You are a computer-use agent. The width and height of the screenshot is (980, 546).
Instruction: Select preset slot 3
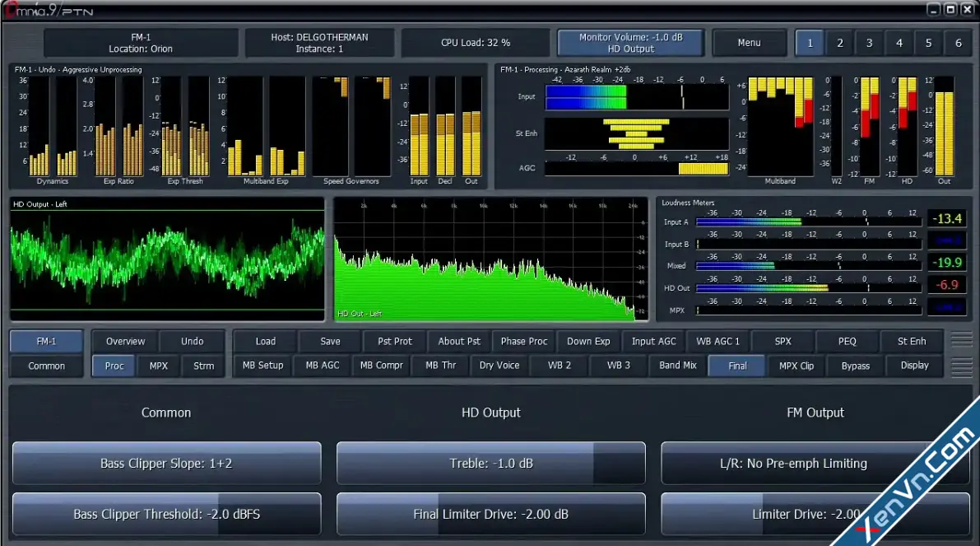[869, 43]
